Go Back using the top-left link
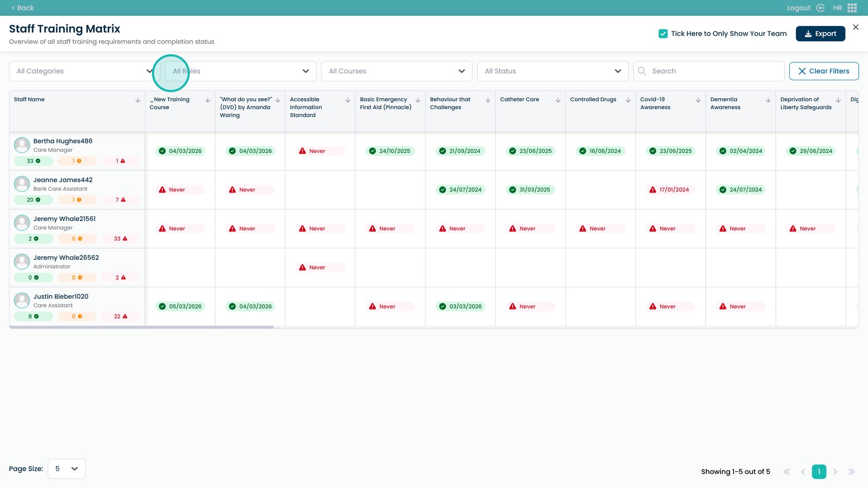The width and height of the screenshot is (868, 488). click(22, 8)
